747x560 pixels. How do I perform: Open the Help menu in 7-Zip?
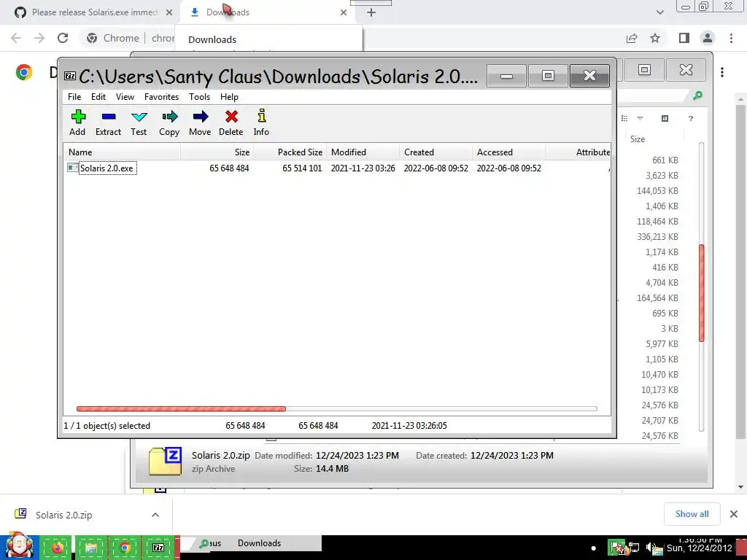229,97
